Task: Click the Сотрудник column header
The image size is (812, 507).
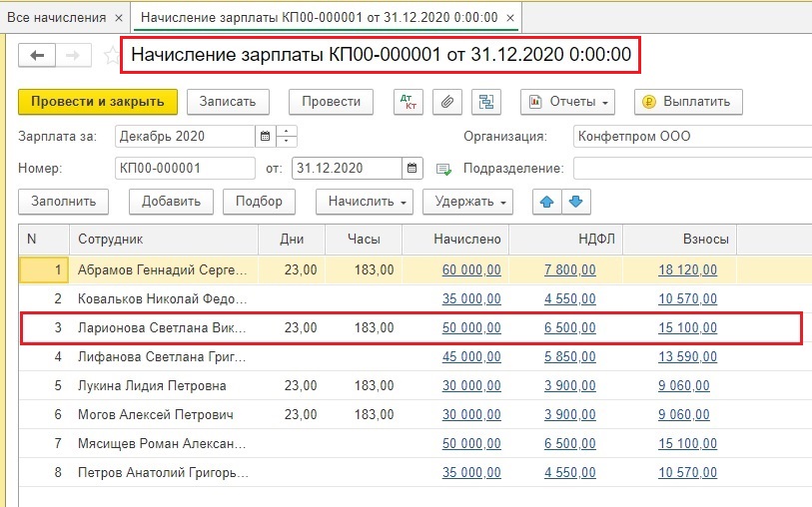Action: tap(164, 239)
